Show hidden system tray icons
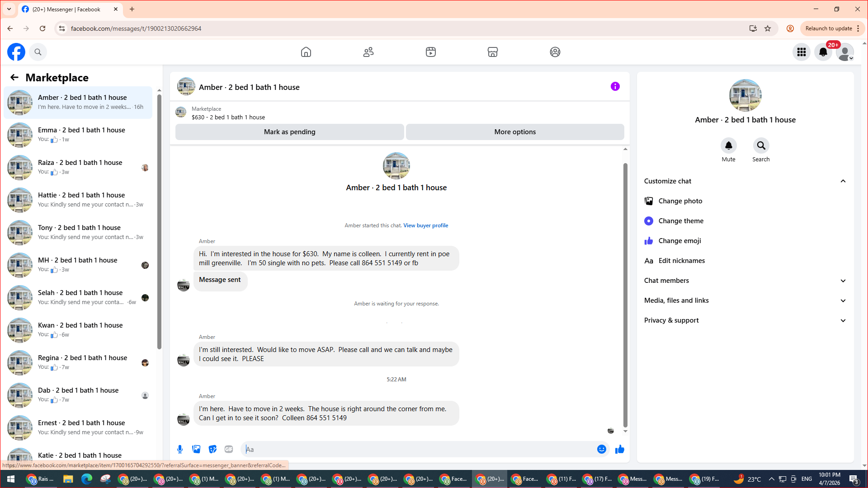 point(771,479)
